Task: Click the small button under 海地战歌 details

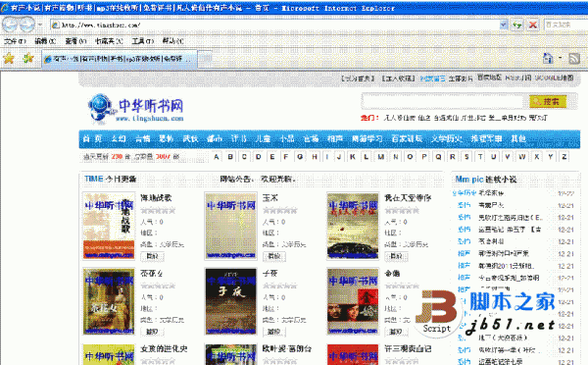Action: point(152,256)
